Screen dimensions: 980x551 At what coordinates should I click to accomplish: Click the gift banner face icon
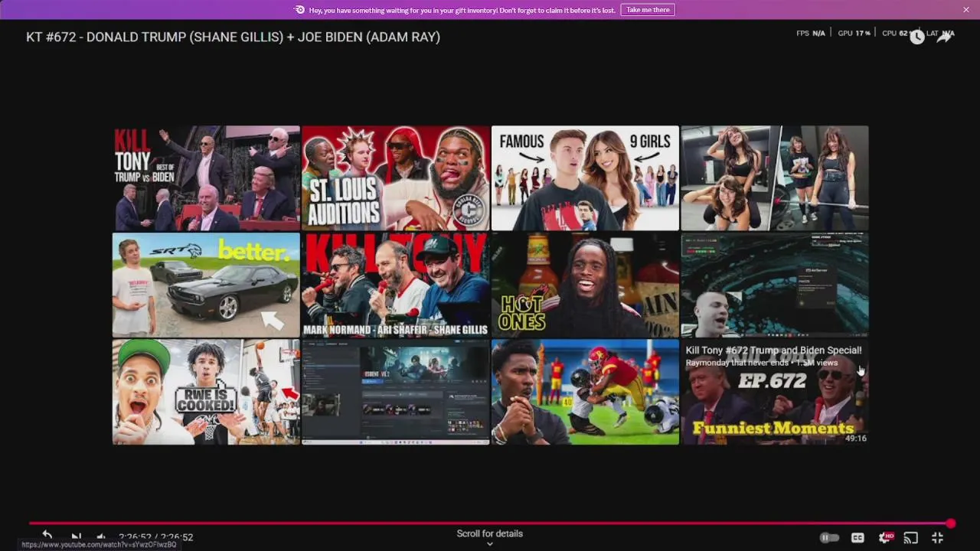(x=299, y=10)
